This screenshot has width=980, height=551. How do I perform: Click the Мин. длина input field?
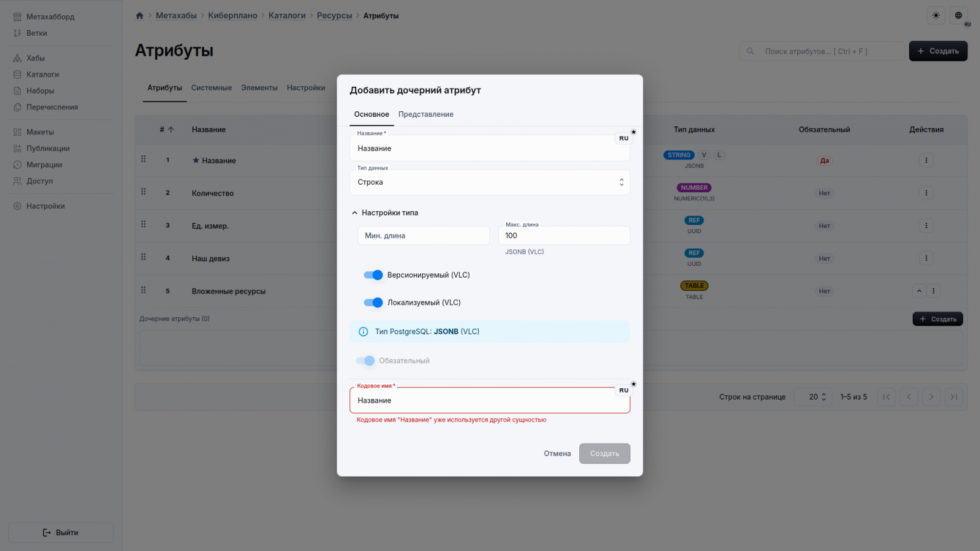coord(423,235)
